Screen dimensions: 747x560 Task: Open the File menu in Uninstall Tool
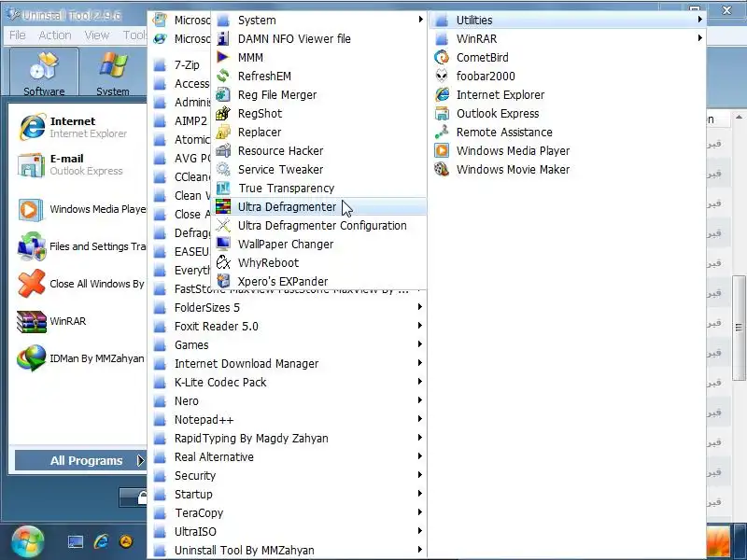pyautogui.click(x=18, y=35)
